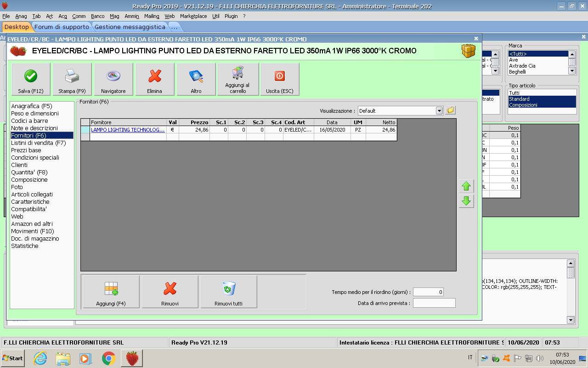
Task: Click the yellow folder icon beside Visualizzazione
Action: [450, 110]
